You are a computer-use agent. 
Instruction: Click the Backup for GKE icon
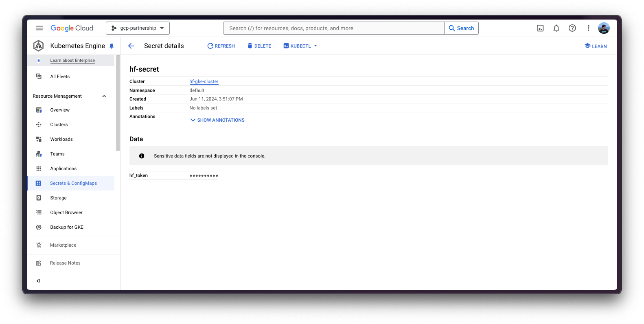click(39, 227)
